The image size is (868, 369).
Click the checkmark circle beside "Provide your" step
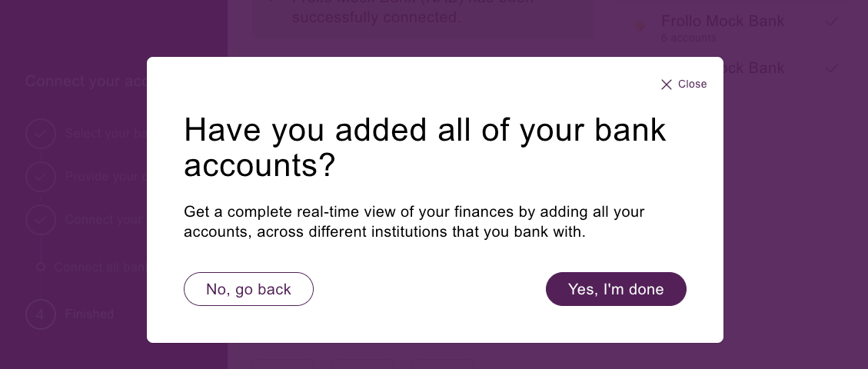click(41, 177)
